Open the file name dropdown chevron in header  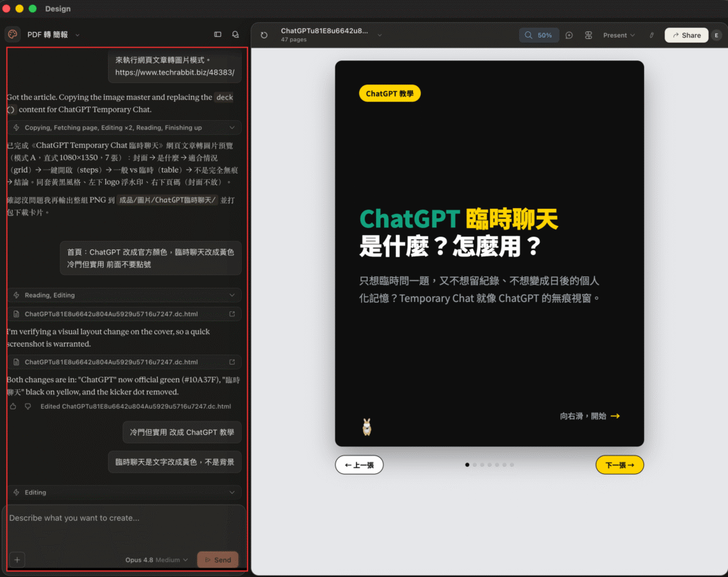click(x=380, y=35)
